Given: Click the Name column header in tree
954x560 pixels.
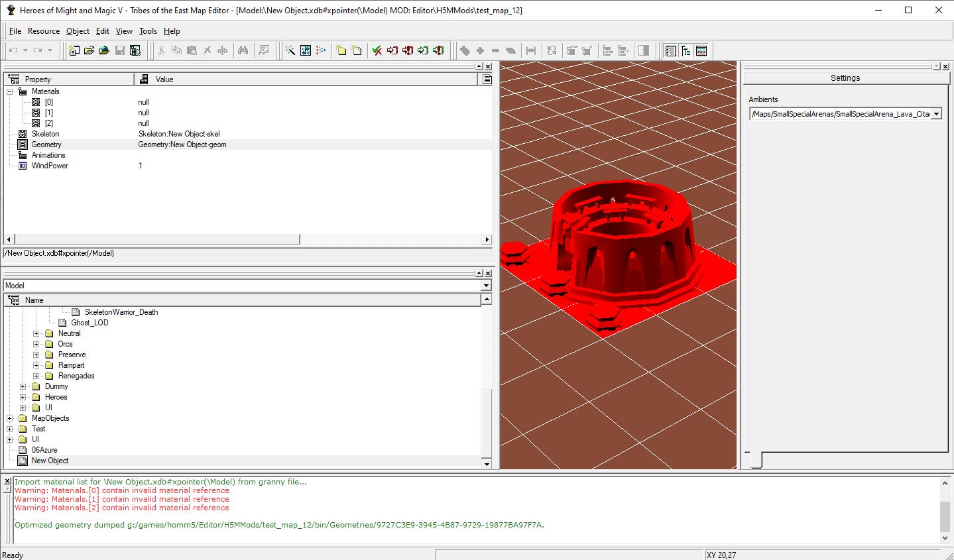Looking at the screenshot, I should tap(243, 300).
